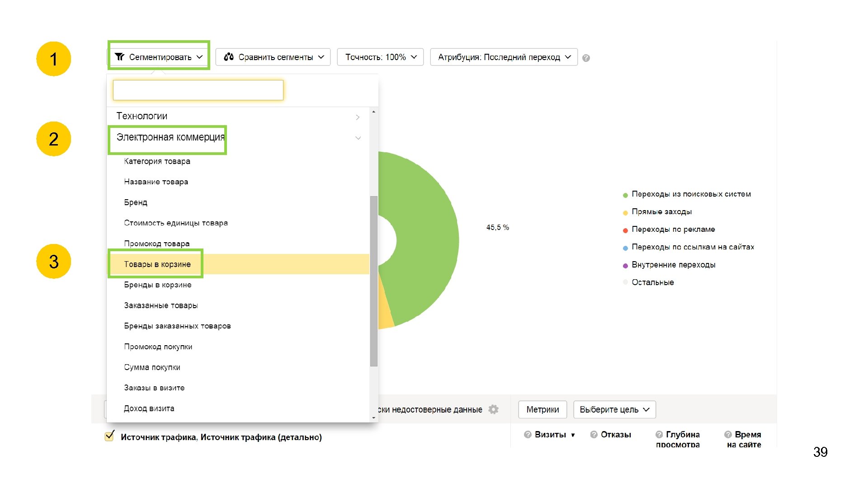Click the Метрики button
Viewport: 868px width, 488px height.
click(542, 409)
